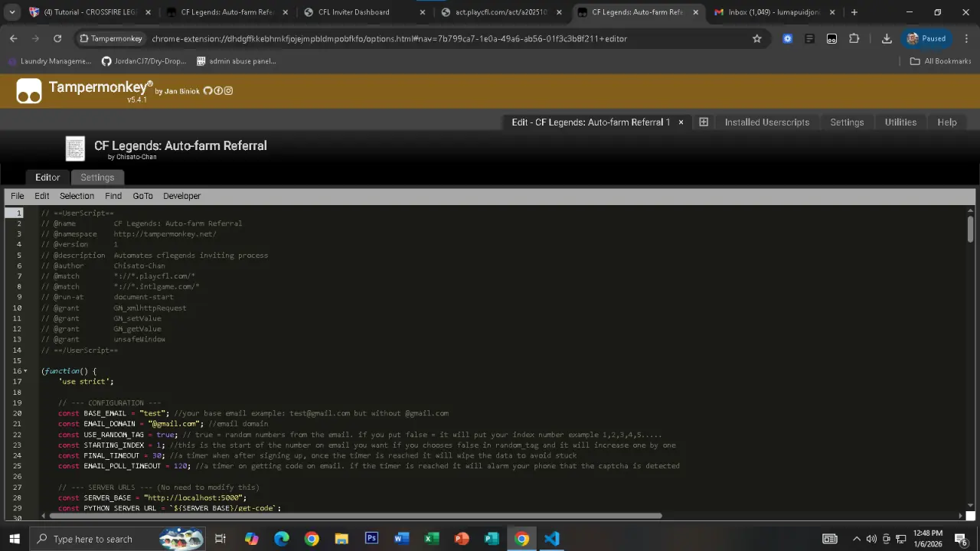Open Task View from the taskbar
Screen dimensions: 980x551
click(x=220, y=539)
